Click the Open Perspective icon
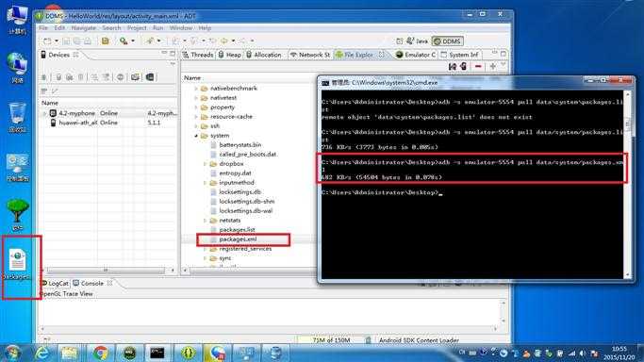This screenshot has width=644, height=362. coord(399,41)
